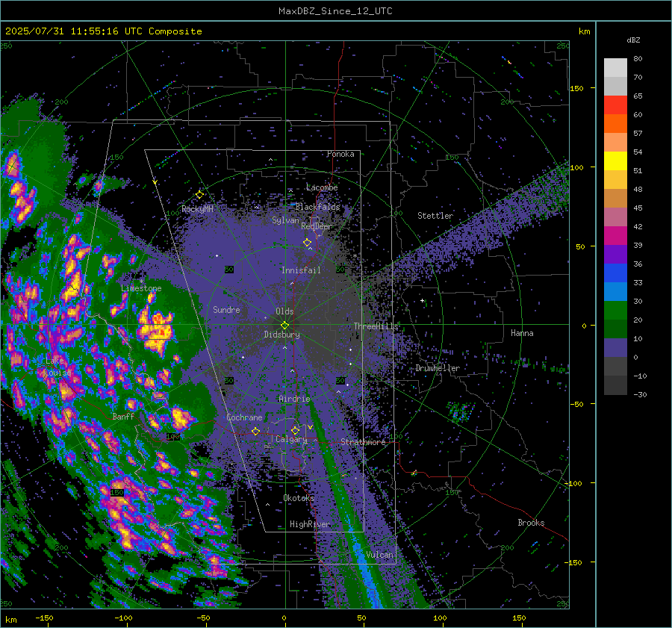Pick the blue swatch between 33 and 36
The width and height of the screenshot is (672, 628).
click(615, 273)
